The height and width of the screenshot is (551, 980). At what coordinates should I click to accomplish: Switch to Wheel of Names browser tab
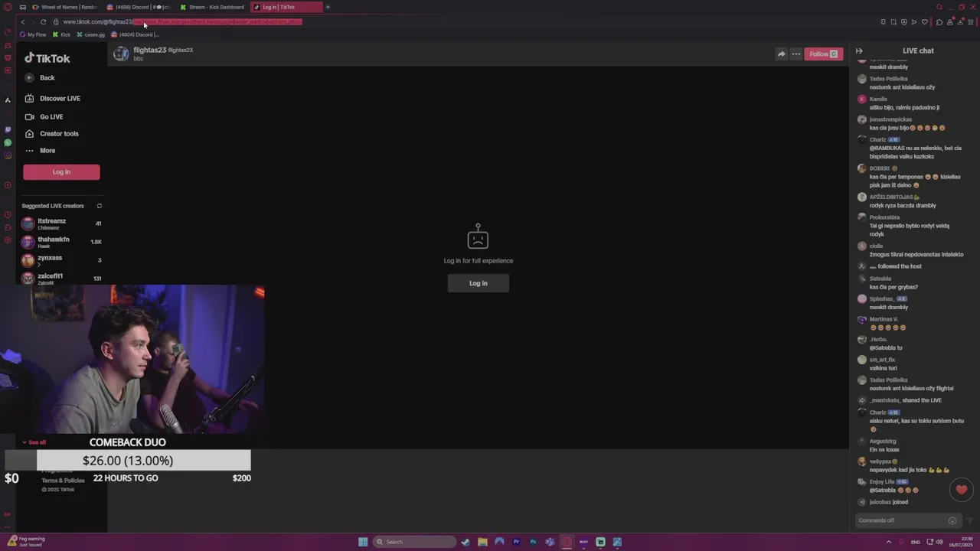pyautogui.click(x=65, y=7)
